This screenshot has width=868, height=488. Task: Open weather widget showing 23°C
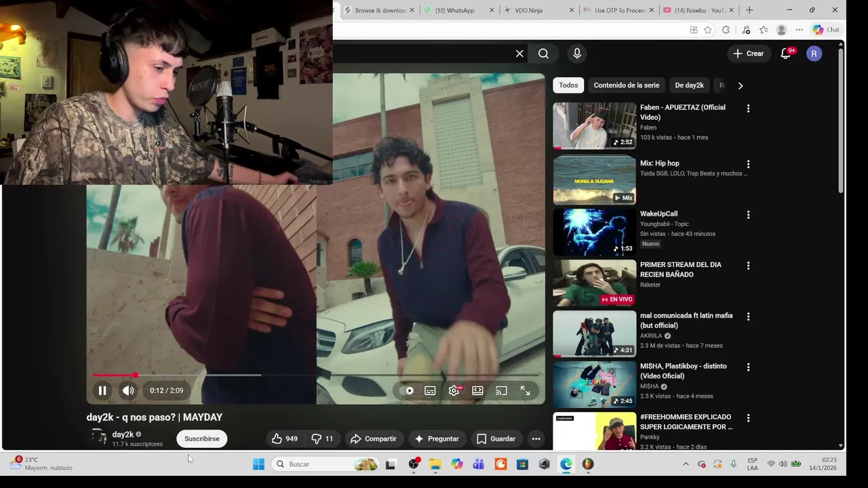pyautogui.click(x=41, y=464)
